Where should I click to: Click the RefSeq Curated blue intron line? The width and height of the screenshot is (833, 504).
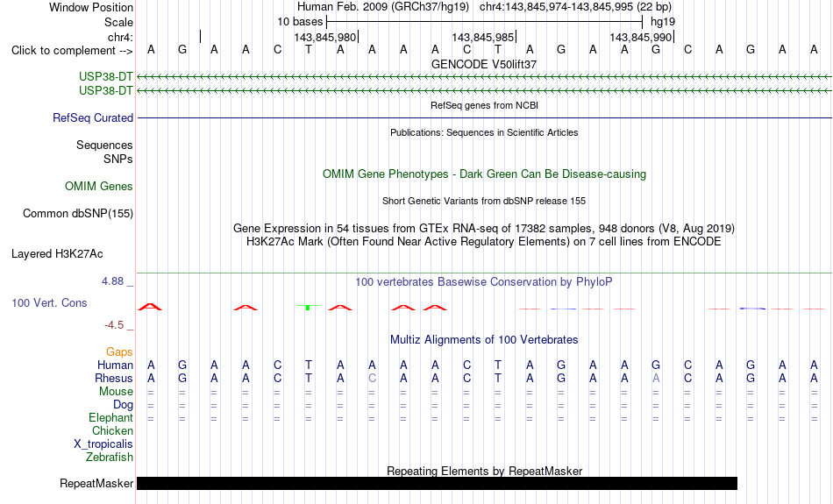pos(485,118)
